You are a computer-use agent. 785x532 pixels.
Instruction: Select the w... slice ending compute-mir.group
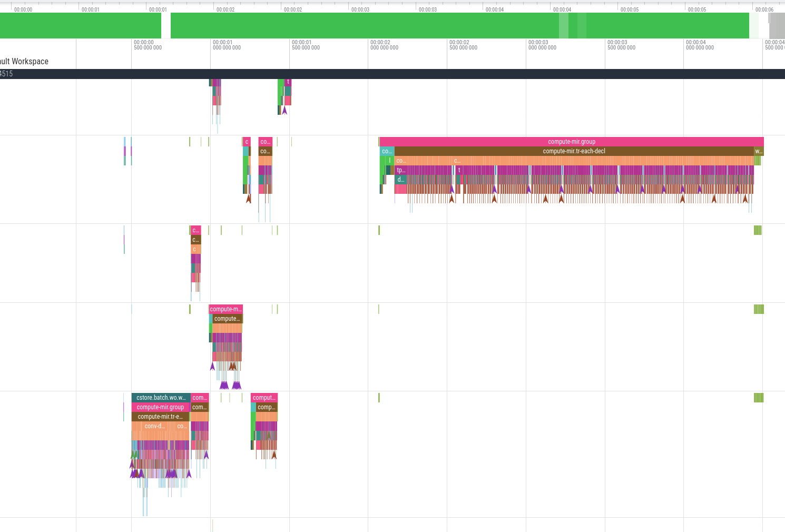[759, 151]
